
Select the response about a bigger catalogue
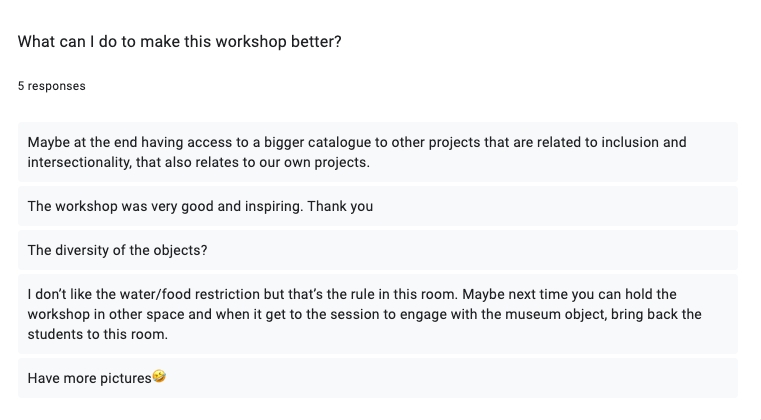pos(378,152)
